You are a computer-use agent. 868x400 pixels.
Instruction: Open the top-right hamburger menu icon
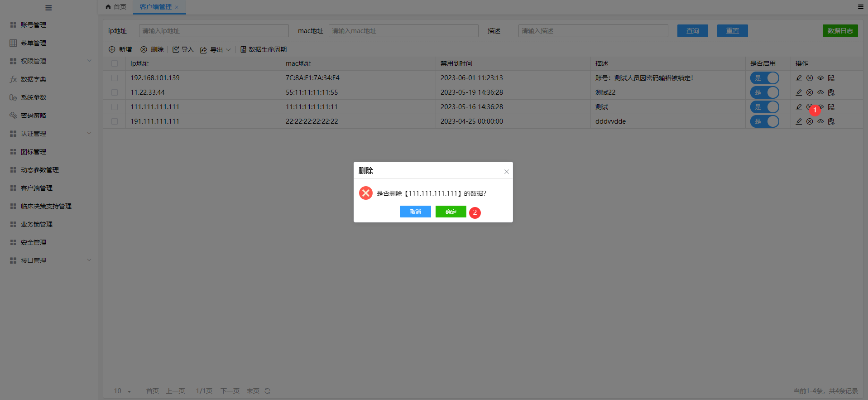(x=860, y=7)
